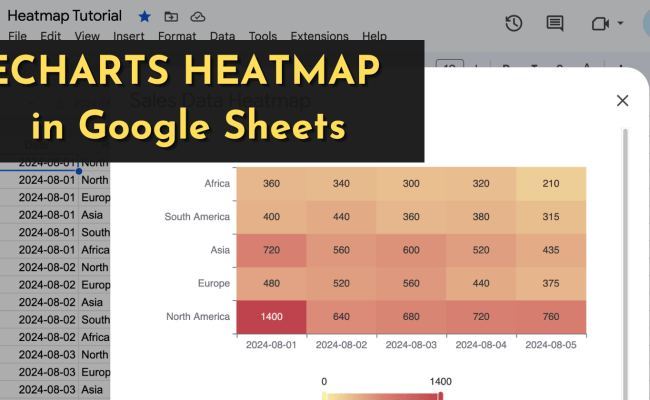Select the dialog's vertical scrollbar
The height and width of the screenshot is (400, 650).
coord(625,264)
